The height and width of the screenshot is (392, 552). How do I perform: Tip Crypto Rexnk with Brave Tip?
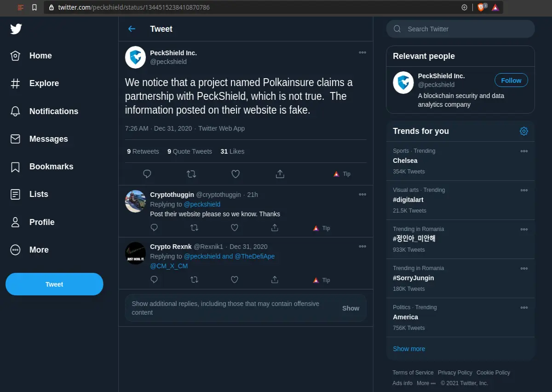(322, 280)
